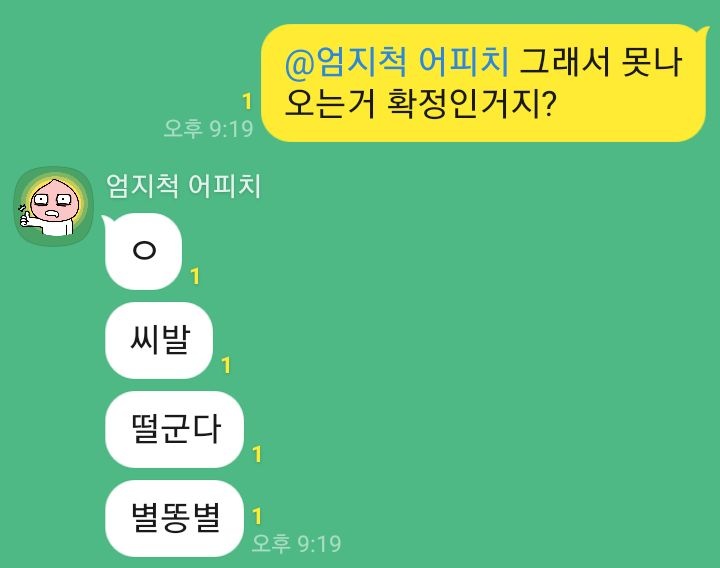Click the 오후 9:19 timestamp under the yellow bubble
Screen dimensions: 720x568
click(208, 128)
